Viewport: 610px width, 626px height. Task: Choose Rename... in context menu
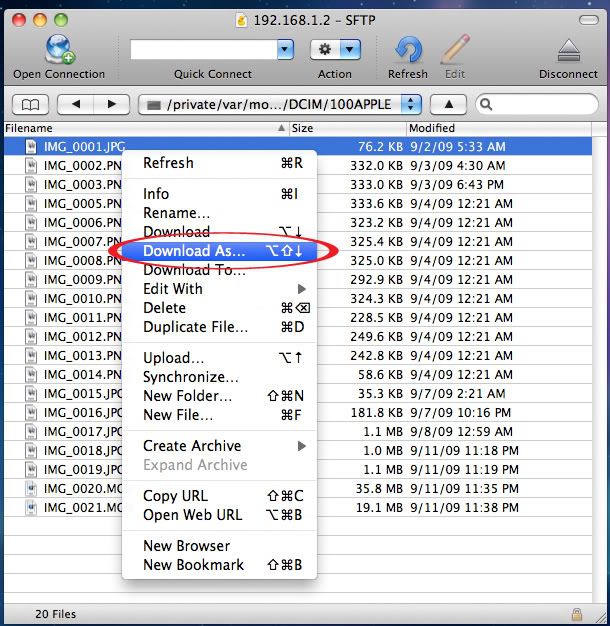[x=220, y=213]
